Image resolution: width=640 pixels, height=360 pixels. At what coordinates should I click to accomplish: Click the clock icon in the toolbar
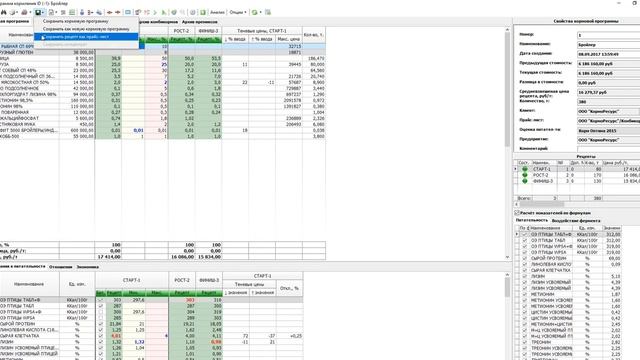(x=193, y=12)
